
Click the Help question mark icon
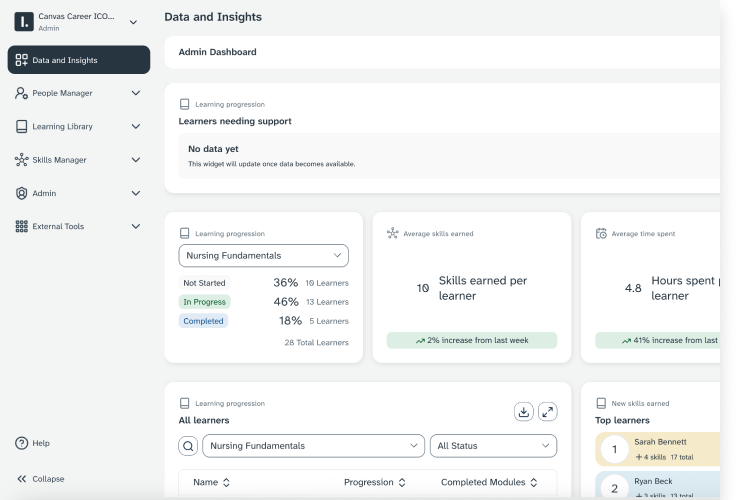[22, 443]
